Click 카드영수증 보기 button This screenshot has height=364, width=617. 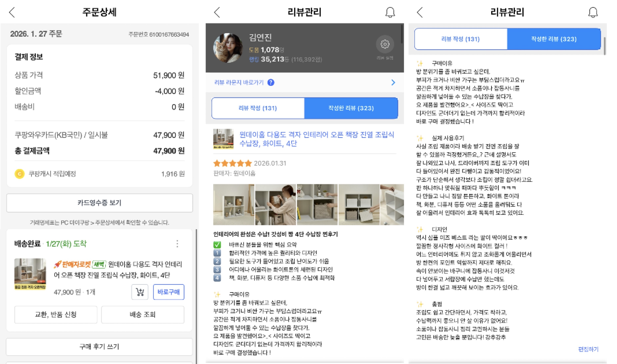pos(100,203)
